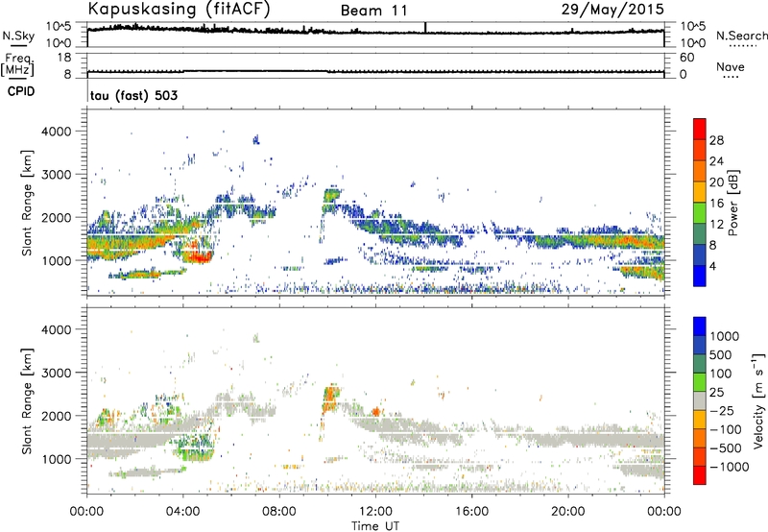Select the "tau (fast) 503" mode text

(133, 95)
